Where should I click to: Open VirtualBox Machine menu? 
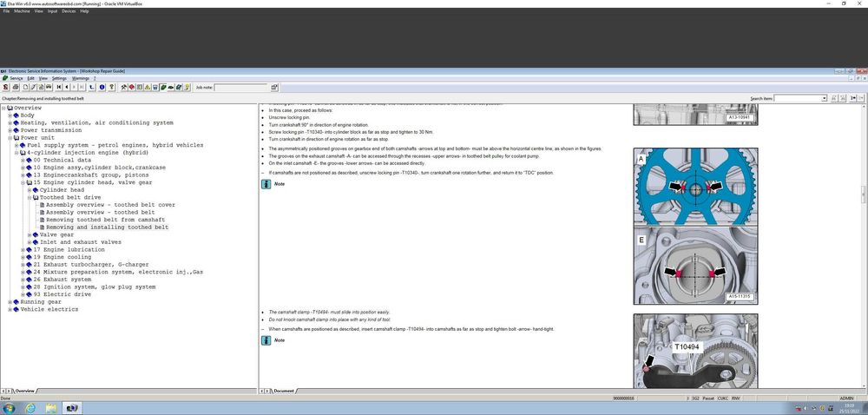click(23, 11)
